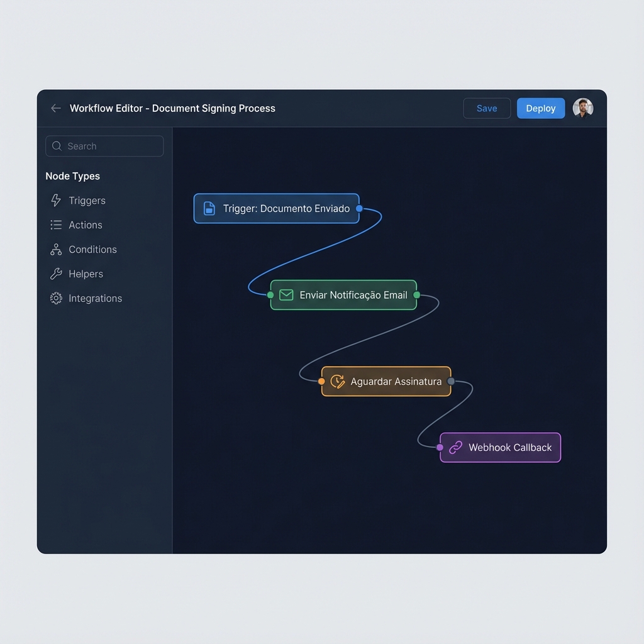
Task: Click the magnifier search icon
Action: (57, 146)
